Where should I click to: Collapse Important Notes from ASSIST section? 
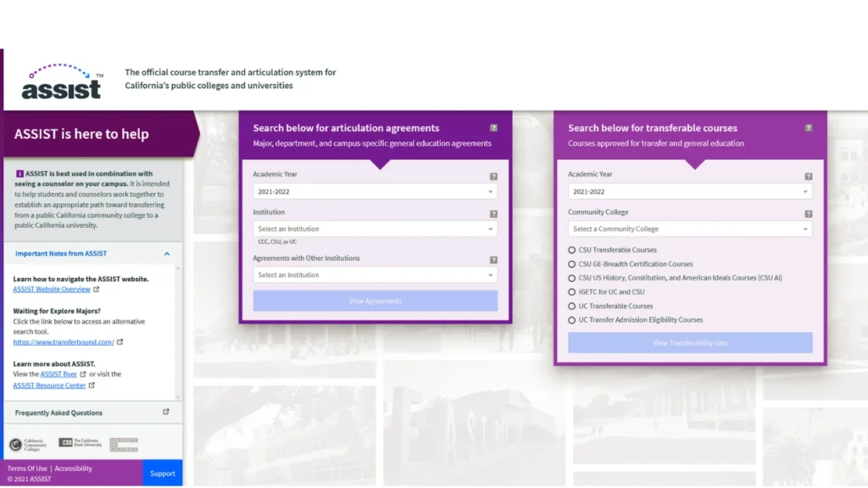[166, 253]
